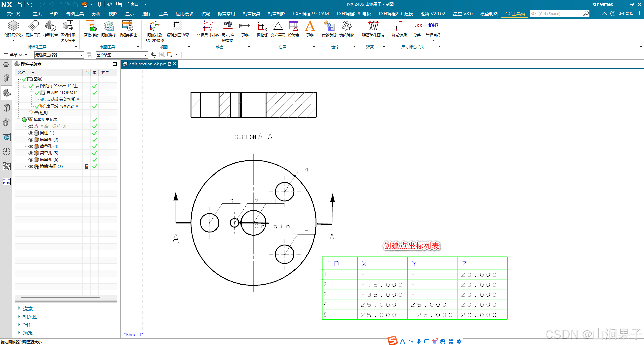Click the Sogou IME icon in tray
Viewport: 644px width, 345px height.
click(392, 341)
